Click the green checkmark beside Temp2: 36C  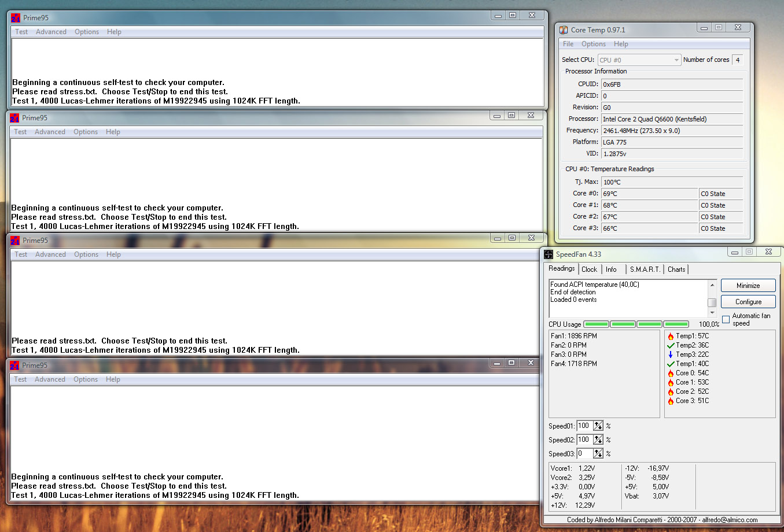tap(671, 345)
